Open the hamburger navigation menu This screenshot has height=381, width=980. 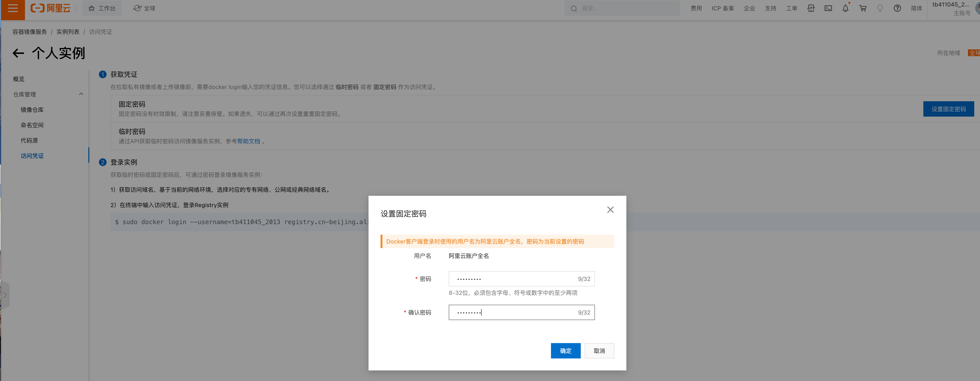tap(12, 8)
